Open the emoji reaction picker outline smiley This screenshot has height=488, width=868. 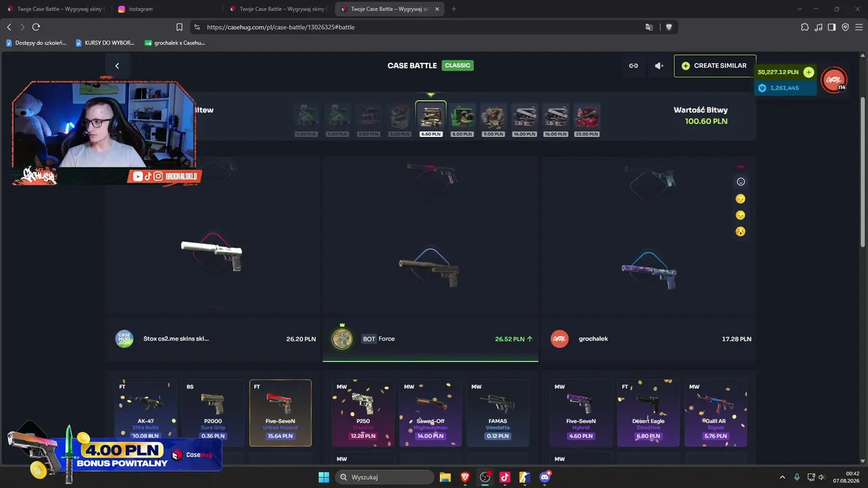point(741,182)
